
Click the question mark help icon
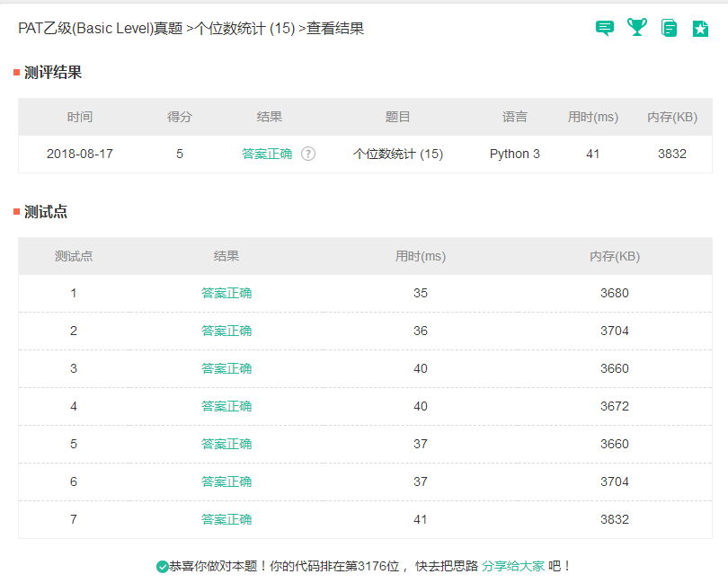pos(308,154)
